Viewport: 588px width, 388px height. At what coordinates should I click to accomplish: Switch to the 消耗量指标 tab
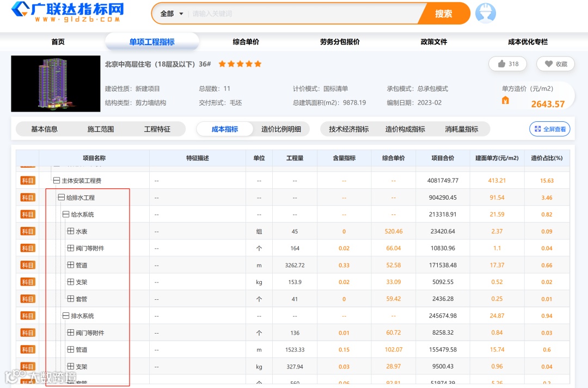(462, 129)
